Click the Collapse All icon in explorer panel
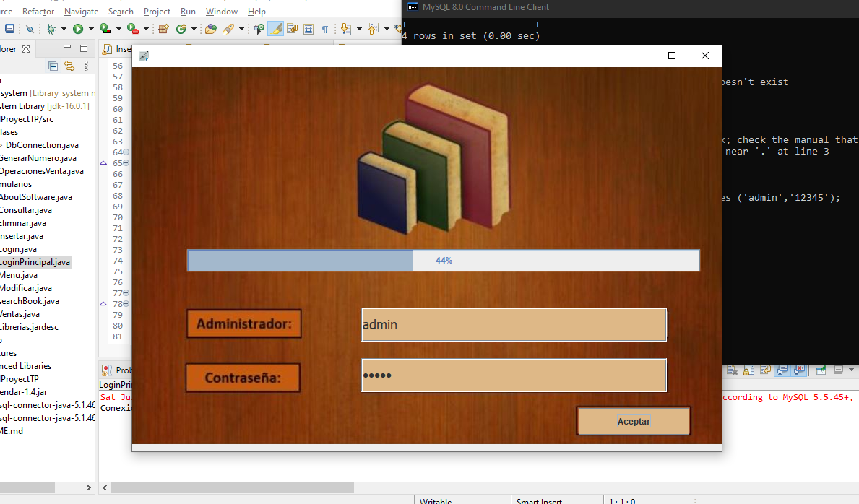Viewport: 859px width, 504px height. point(53,66)
